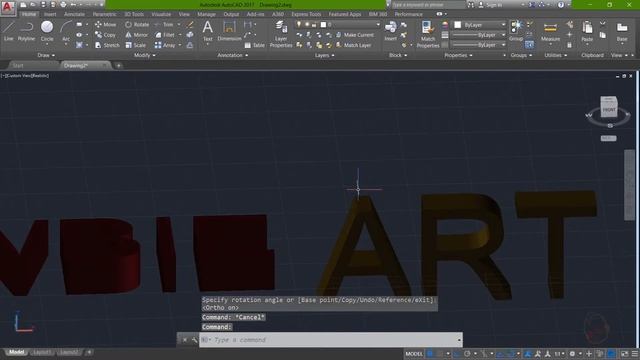Screen dimensions: 640x360
Task: Use the Trim tool
Action: tap(164, 24)
